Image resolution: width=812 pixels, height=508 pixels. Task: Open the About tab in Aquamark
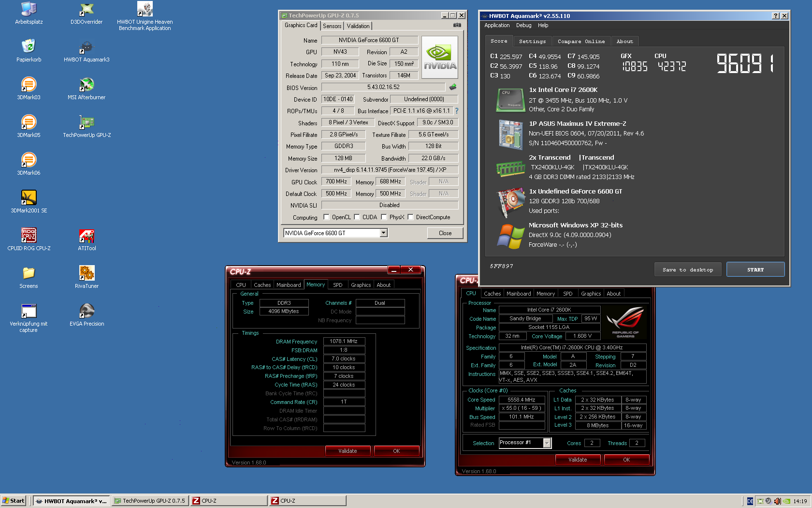click(624, 42)
